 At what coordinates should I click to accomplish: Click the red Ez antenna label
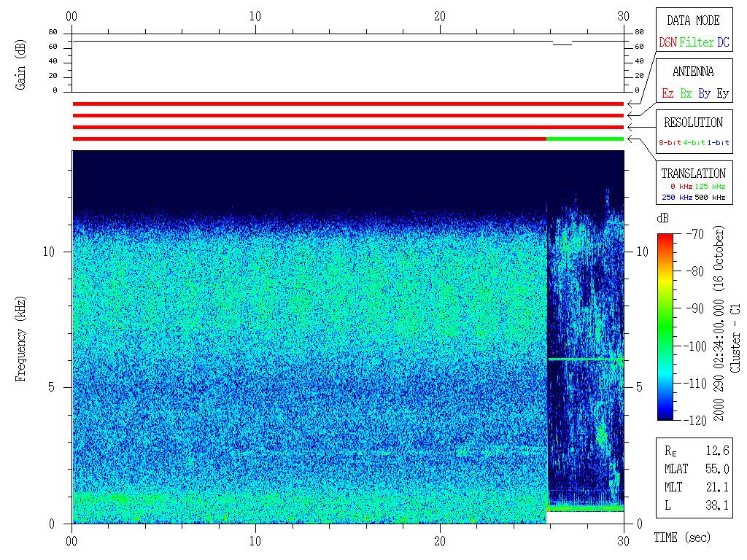pos(667,93)
